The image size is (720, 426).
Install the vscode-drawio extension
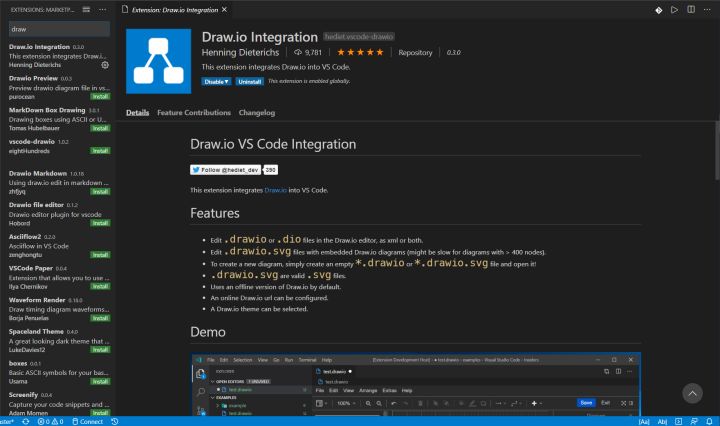[100, 151]
